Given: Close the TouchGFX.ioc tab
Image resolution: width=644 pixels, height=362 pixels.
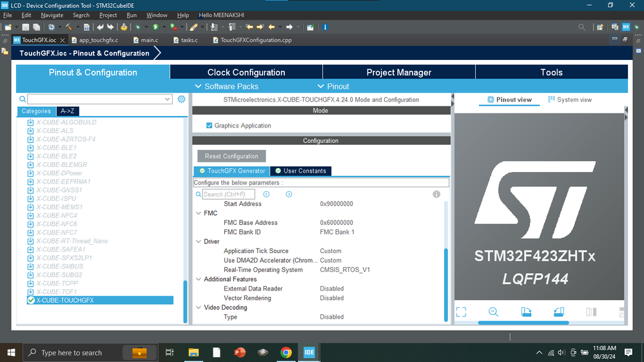Looking at the screenshot, I should click(63, 40).
